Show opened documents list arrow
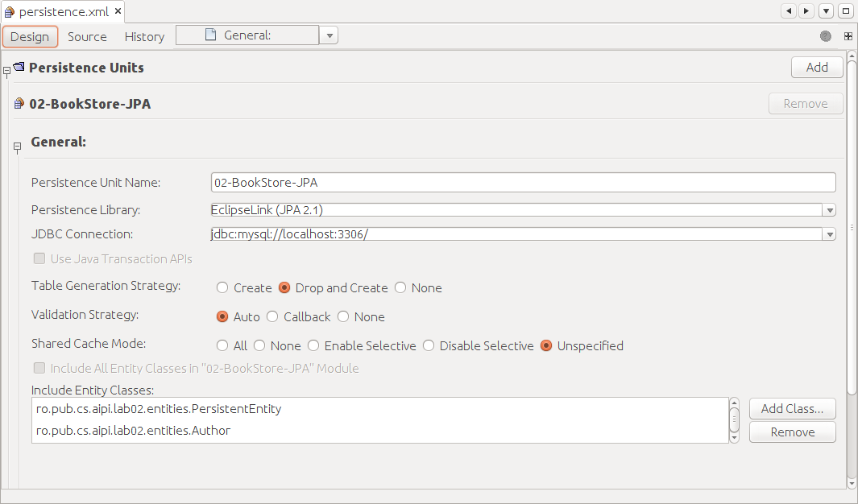This screenshot has width=858, height=504. click(827, 11)
